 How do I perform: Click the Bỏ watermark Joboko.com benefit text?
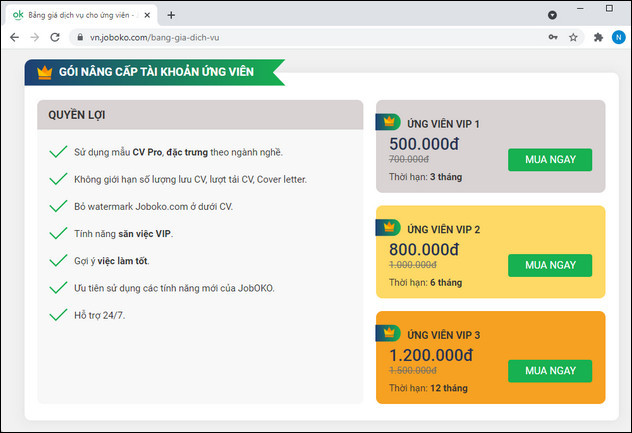pos(154,206)
